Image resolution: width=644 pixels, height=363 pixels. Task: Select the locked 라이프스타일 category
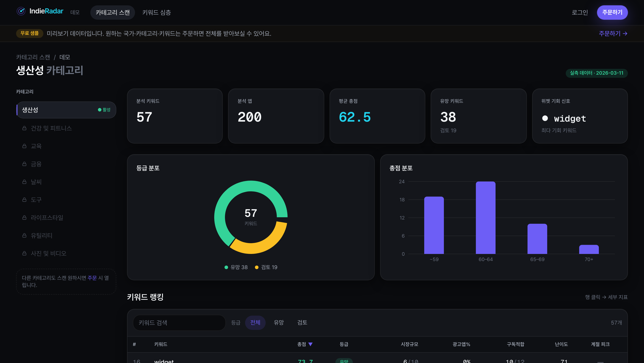[66, 218]
